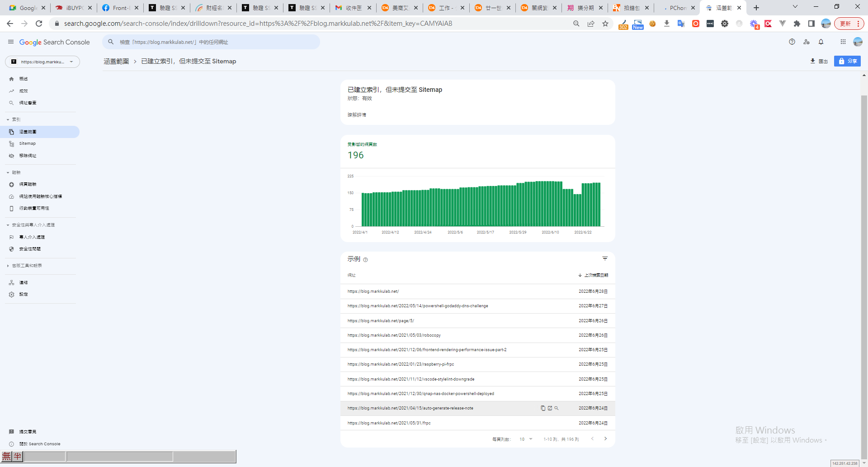868x467 pixels.
Task: Open the Search Console help icon
Action: click(792, 42)
